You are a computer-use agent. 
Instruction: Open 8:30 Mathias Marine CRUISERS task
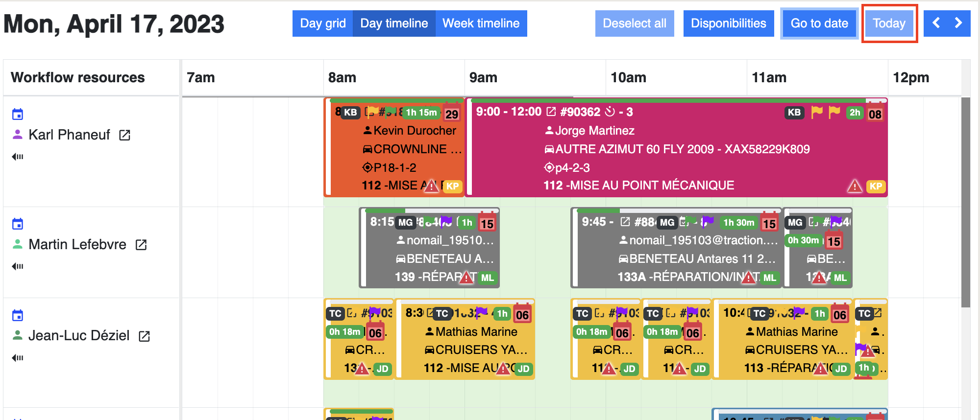(465, 339)
